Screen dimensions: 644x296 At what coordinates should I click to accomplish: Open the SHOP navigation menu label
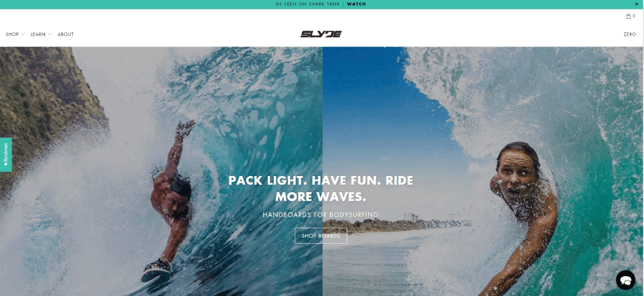click(12, 34)
